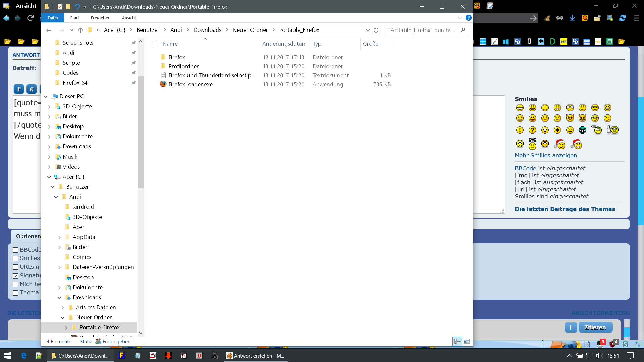644x362 pixels.
Task: Open Microsoft Edge from the taskbar
Action: [x=24, y=356]
